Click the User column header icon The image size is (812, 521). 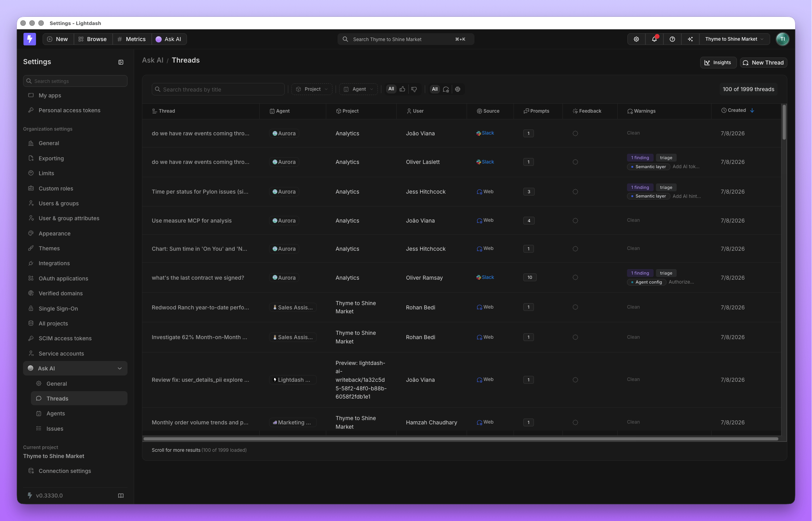tap(409, 111)
